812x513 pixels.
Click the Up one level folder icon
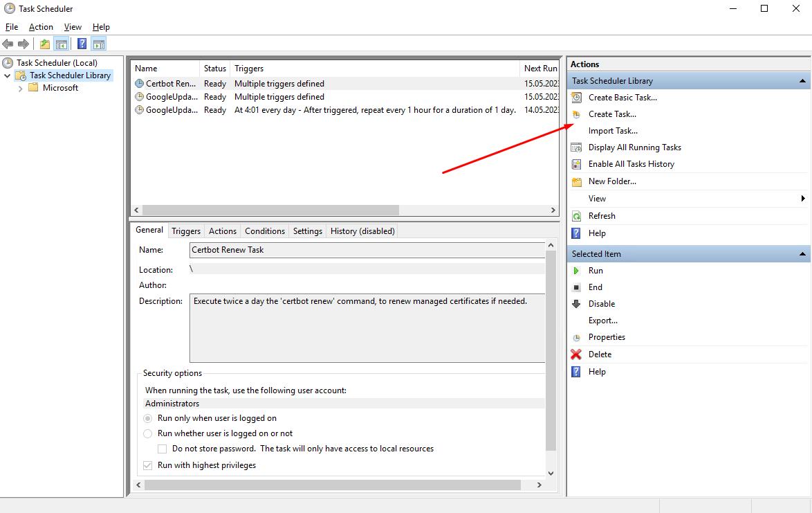pos(45,44)
